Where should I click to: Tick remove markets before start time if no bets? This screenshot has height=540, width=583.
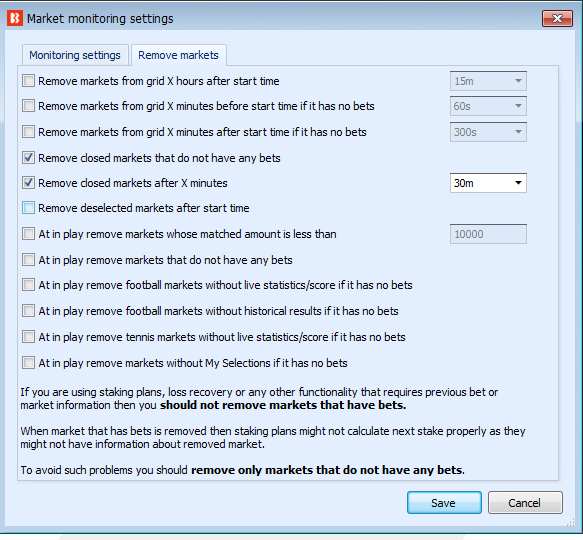pyautogui.click(x=28, y=106)
